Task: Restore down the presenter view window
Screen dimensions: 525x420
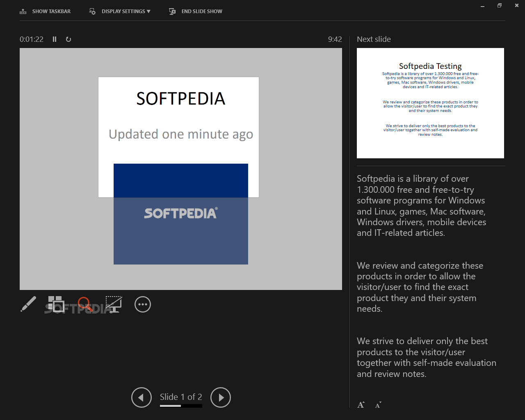Action: coord(499,6)
